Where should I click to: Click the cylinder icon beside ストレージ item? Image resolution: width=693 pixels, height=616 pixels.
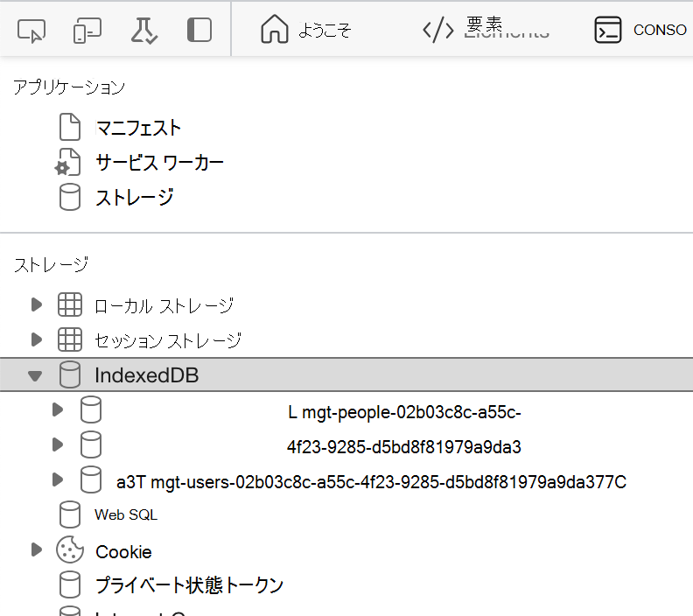pos(70,197)
